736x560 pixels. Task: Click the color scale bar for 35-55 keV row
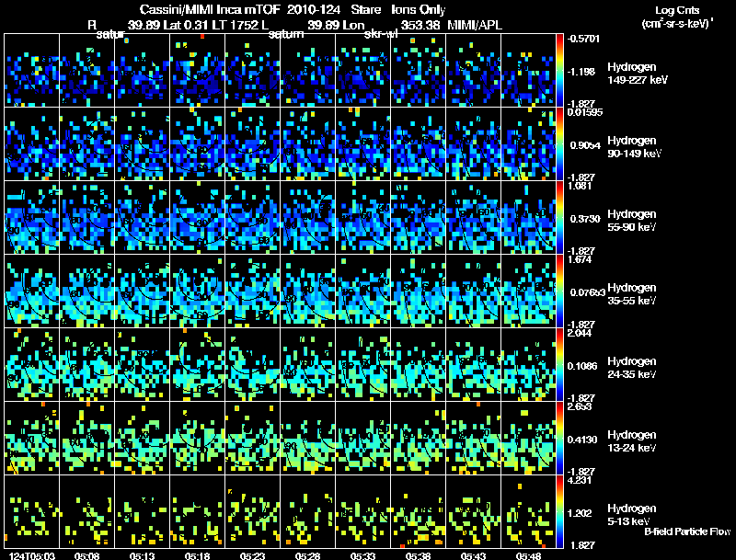pyautogui.click(x=559, y=291)
